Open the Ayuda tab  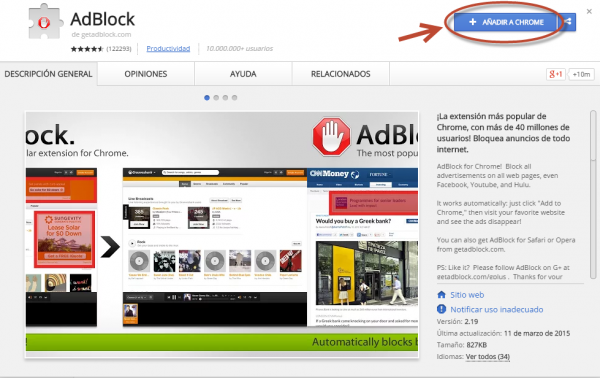point(243,74)
